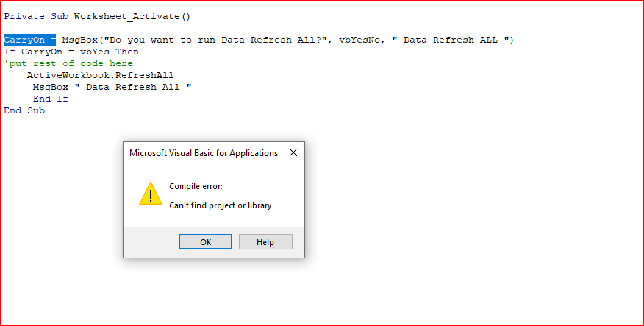Close the Visual Basic error dialog

(293, 152)
